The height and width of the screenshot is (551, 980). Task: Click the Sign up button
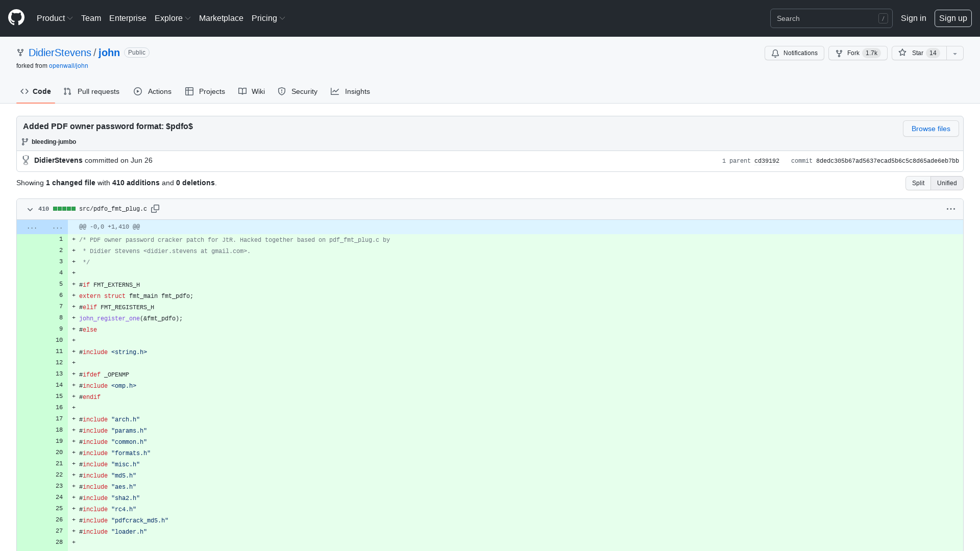tap(953, 18)
